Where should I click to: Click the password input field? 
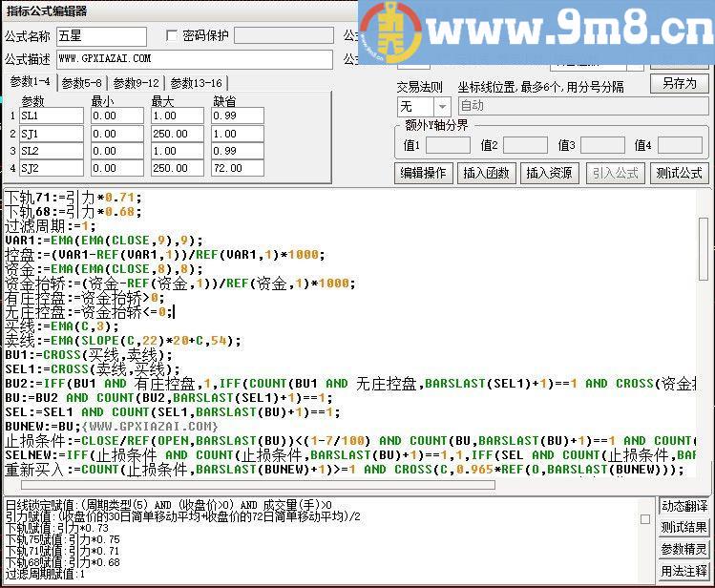point(284,35)
